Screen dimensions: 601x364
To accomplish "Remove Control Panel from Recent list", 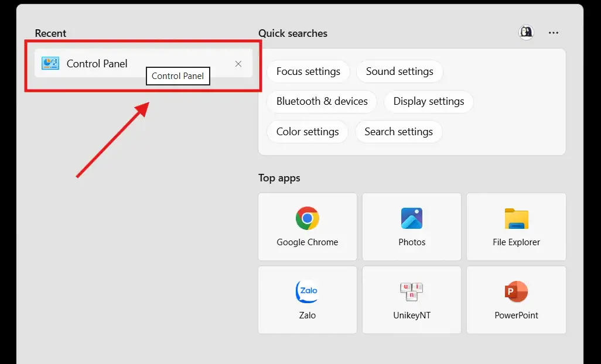I will point(238,64).
